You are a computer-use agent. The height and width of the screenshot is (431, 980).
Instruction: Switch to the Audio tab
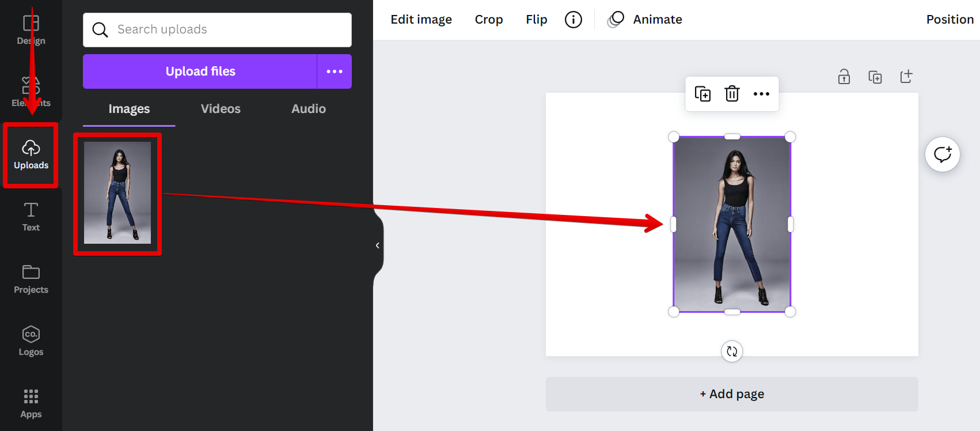309,109
